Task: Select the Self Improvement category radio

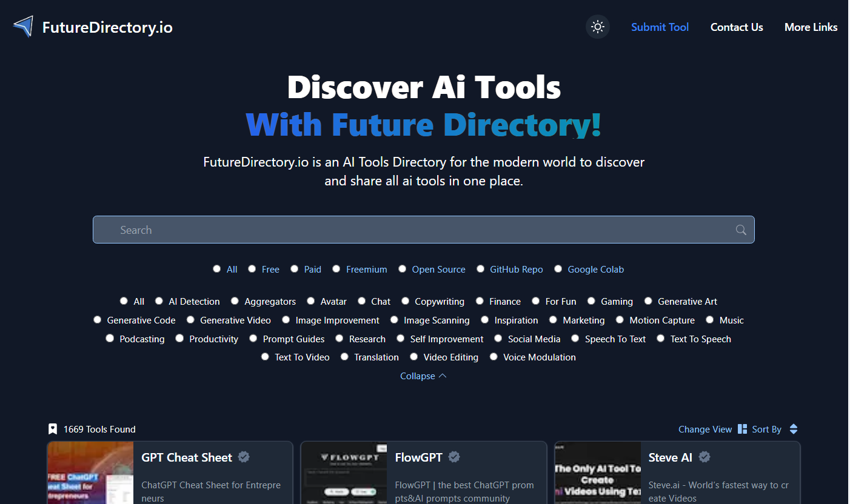Action: (400, 339)
